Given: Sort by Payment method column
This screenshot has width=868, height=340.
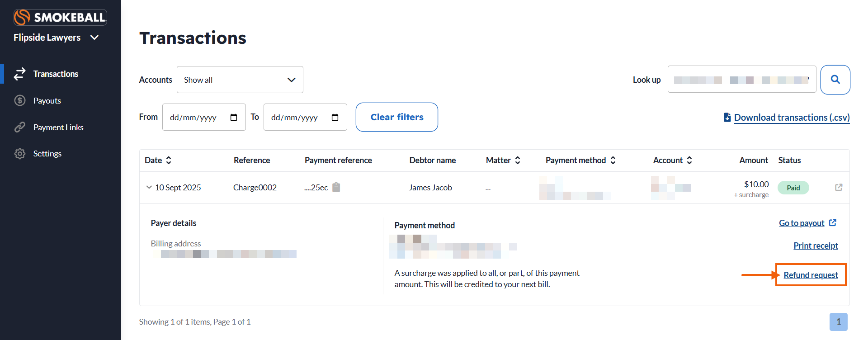Looking at the screenshot, I should point(613,160).
